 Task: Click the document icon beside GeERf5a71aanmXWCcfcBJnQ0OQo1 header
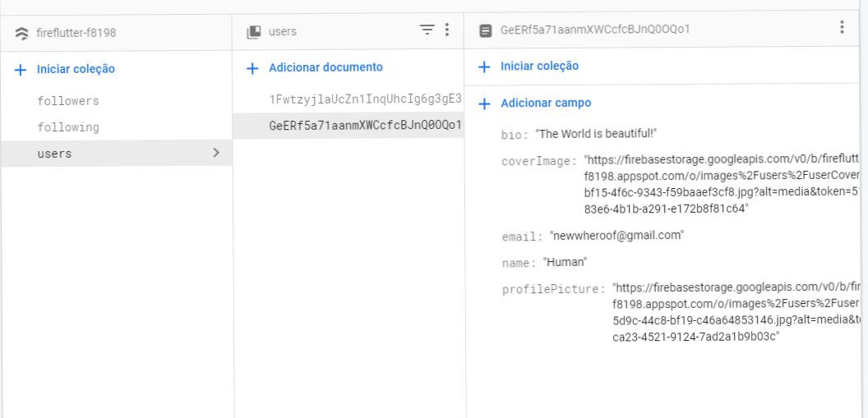point(486,30)
